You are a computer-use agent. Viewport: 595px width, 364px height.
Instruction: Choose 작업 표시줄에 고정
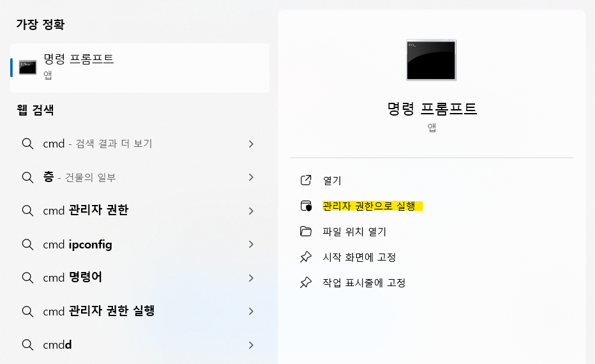click(x=364, y=283)
